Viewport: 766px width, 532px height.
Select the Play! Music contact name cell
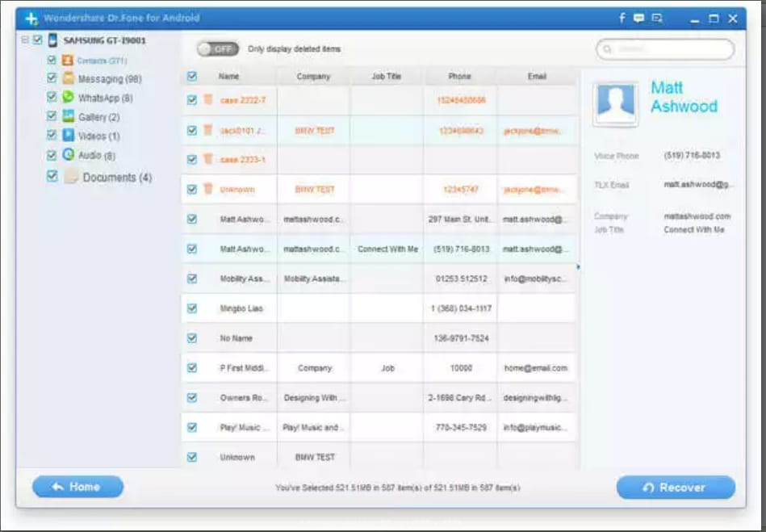point(245,427)
